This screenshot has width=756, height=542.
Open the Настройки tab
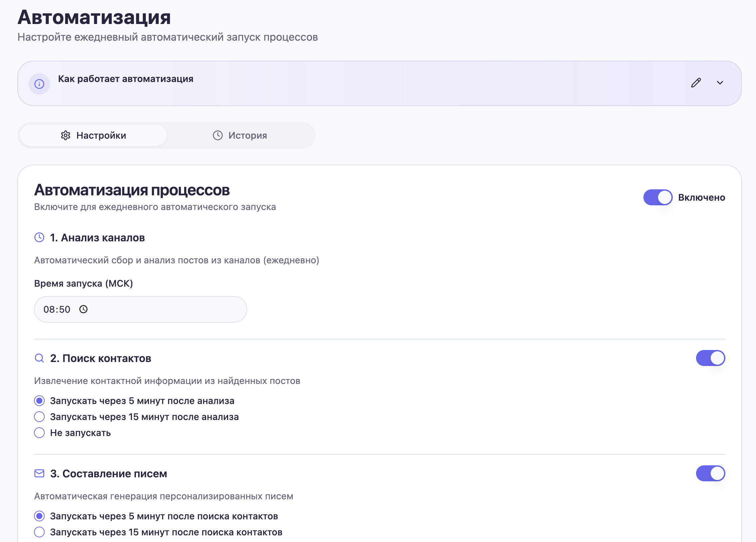[x=93, y=135]
